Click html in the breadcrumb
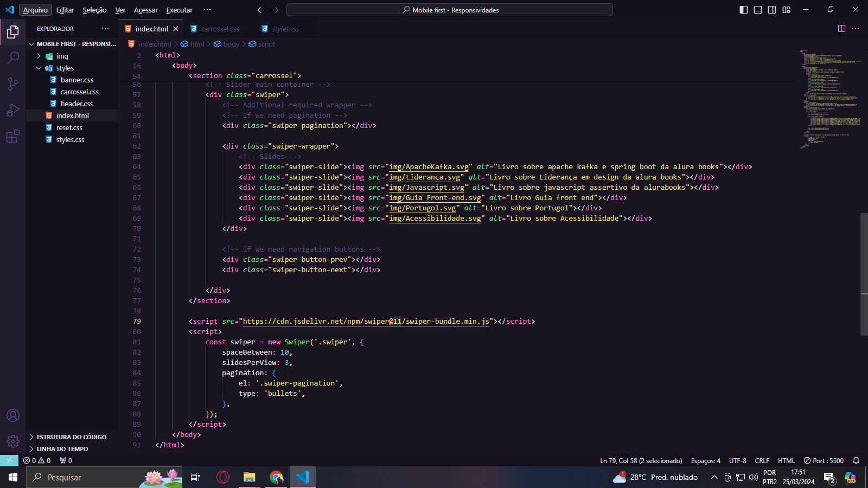 tap(193, 44)
